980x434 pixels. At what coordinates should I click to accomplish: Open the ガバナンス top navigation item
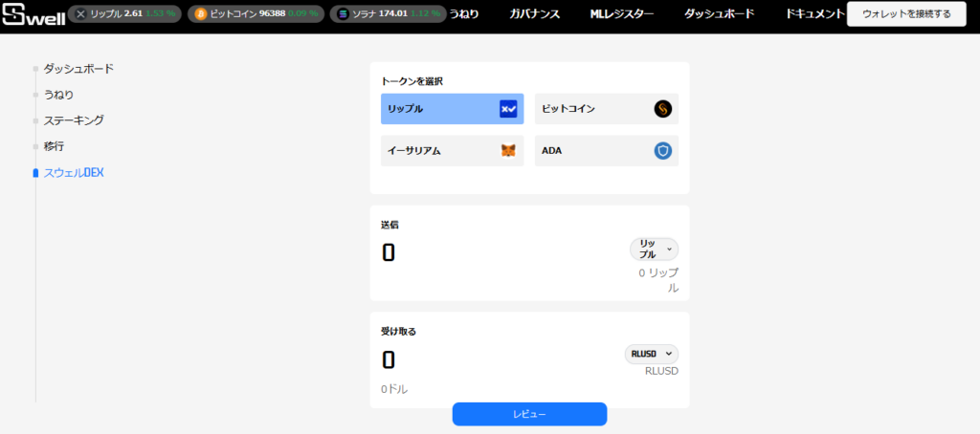pos(534,13)
